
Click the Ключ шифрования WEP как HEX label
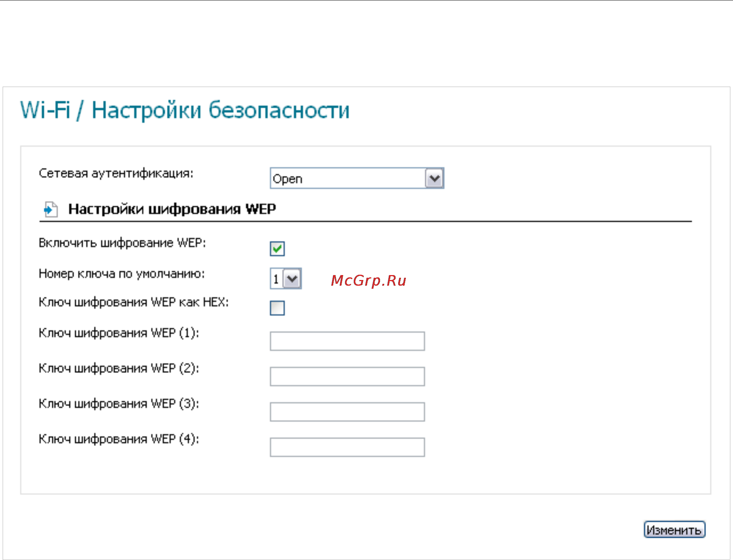pos(134,302)
